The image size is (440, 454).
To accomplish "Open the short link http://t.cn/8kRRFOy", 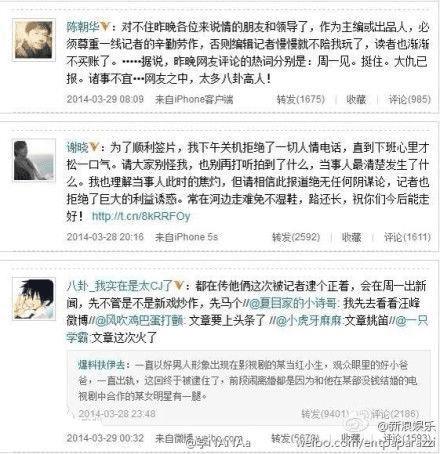I will [x=141, y=216].
